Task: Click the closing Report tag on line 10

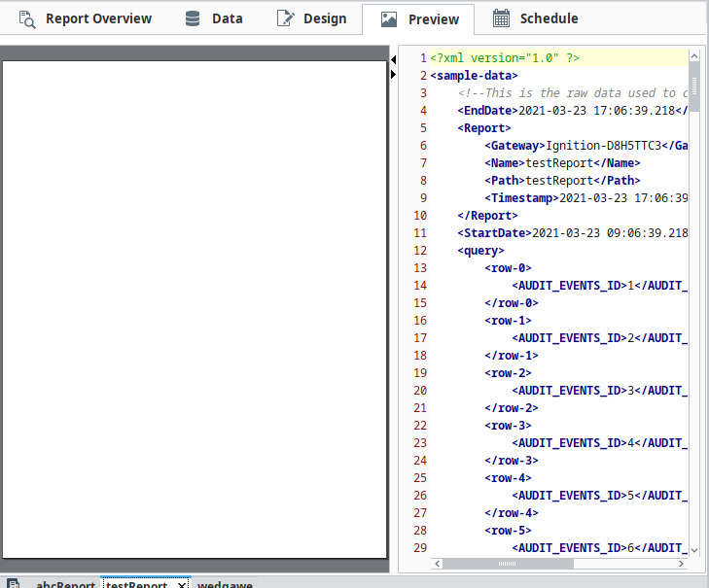Action: pyautogui.click(x=487, y=215)
